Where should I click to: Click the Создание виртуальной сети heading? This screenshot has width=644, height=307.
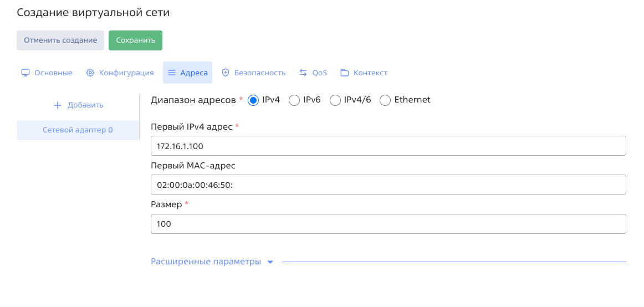(93, 13)
